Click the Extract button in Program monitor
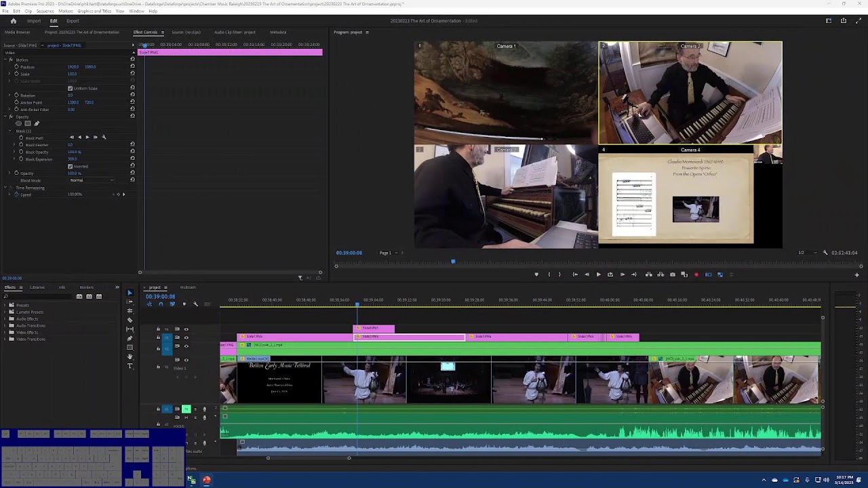The width and height of the screenshot is (868, 488). pos(660,274)
